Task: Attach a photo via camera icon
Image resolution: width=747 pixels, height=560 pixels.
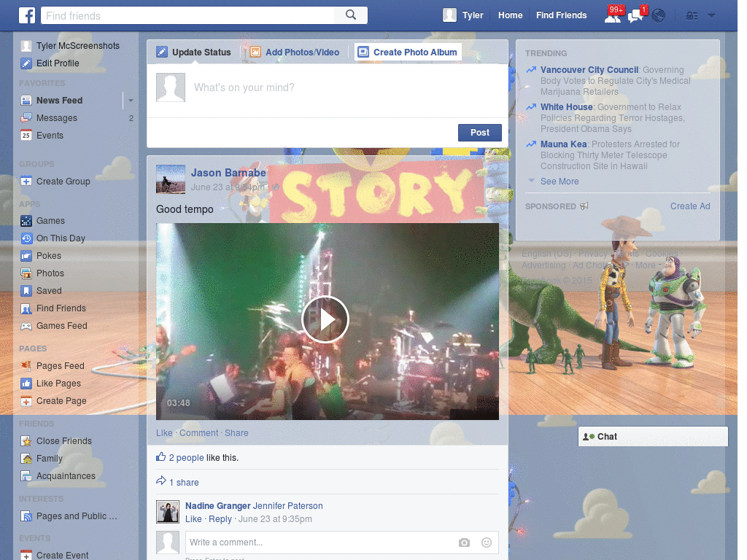Action: [464, 542]
